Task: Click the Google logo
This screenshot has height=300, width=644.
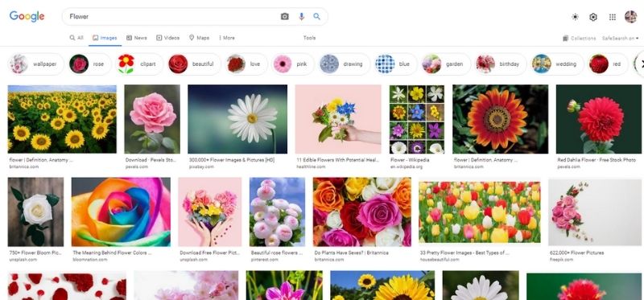Action: coord(27,16)
